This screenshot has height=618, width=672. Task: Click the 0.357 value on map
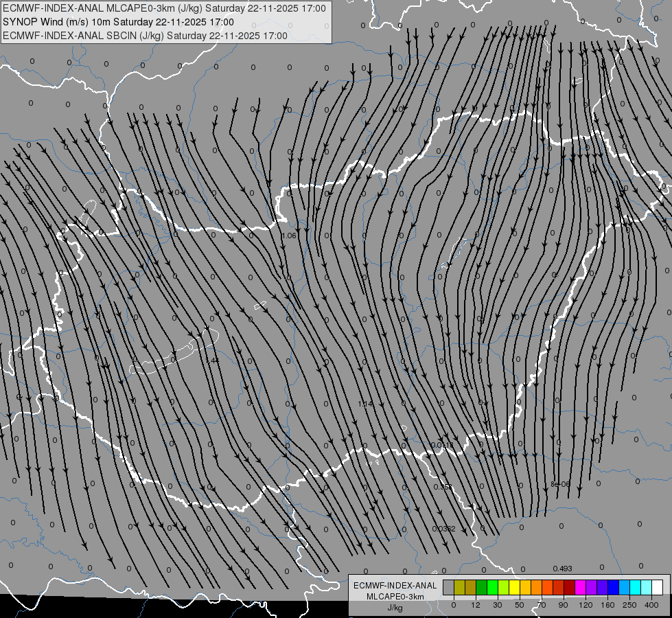[442, 488]
